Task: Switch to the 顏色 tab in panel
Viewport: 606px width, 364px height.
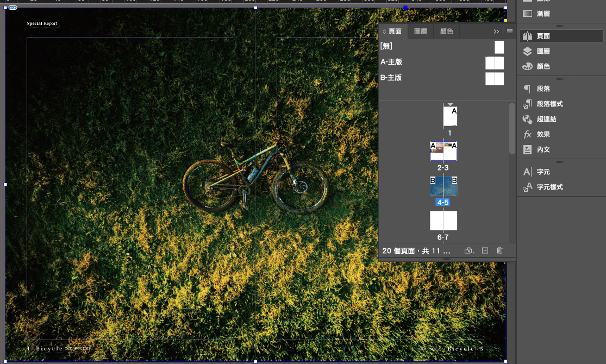Action: 446,32
